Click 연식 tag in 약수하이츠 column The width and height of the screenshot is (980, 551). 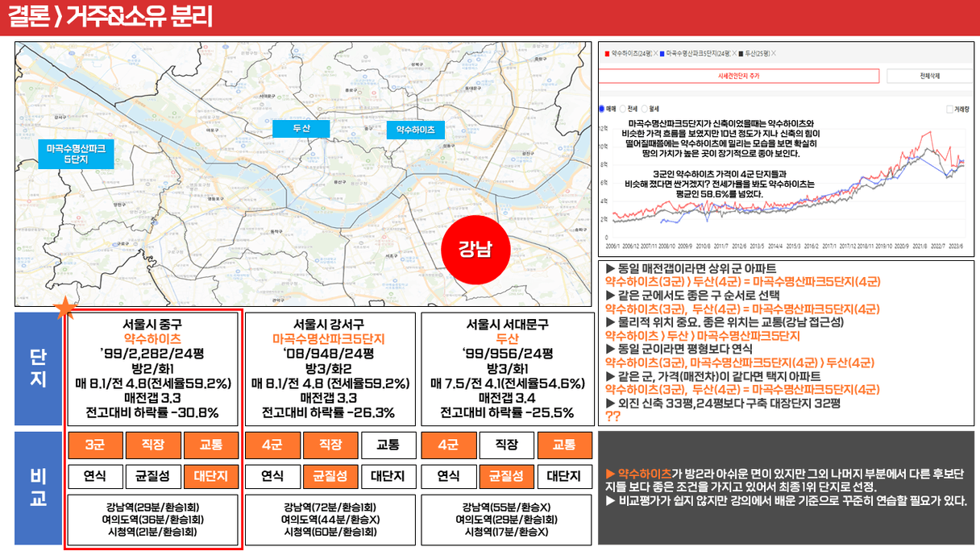coord(94,477)
